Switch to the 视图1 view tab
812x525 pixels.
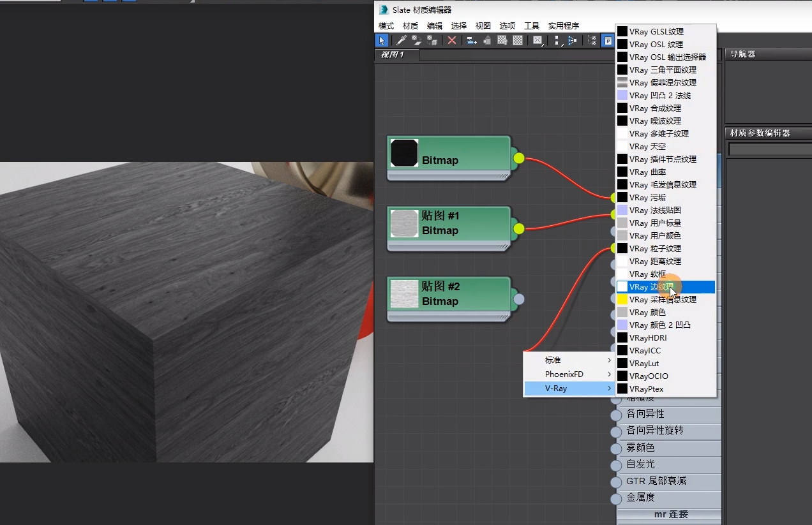[393, 55]
